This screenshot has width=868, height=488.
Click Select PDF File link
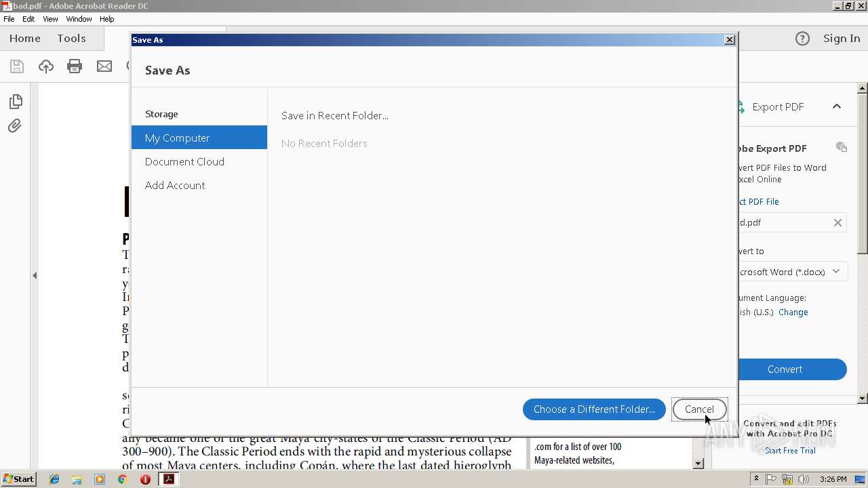(759, 202)
